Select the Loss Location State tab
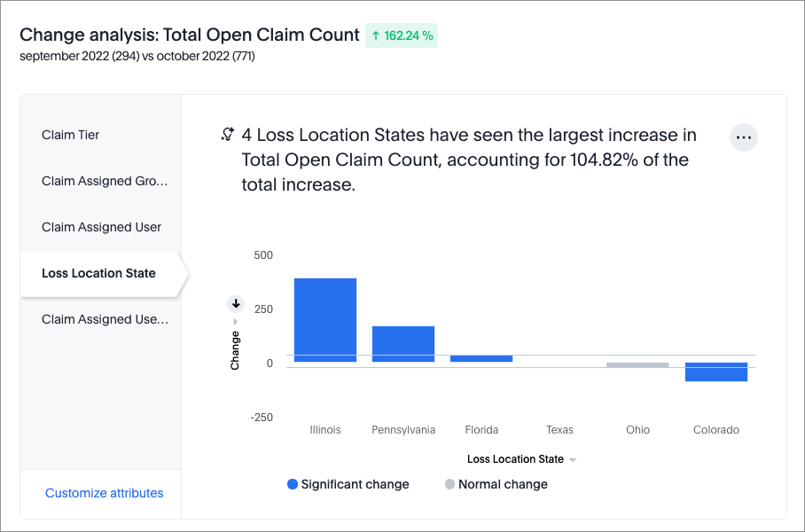The image size is (805, 532). click(x=98, y=273)
